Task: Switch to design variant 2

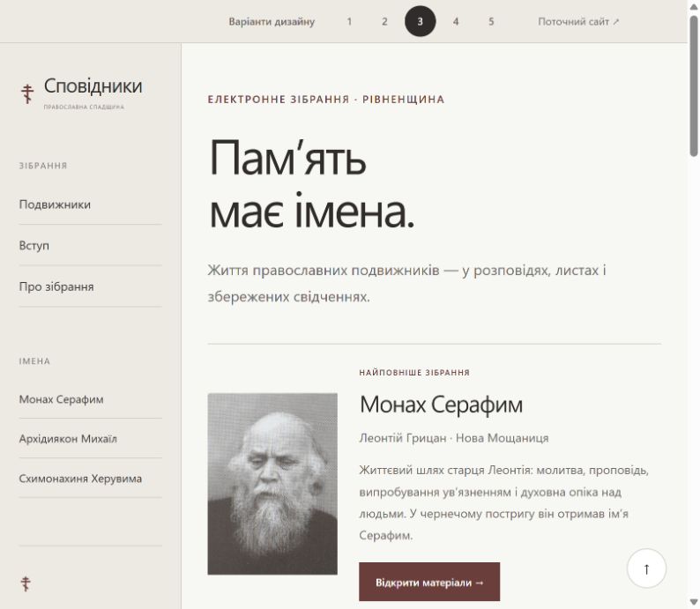Action: pos(384,21)
